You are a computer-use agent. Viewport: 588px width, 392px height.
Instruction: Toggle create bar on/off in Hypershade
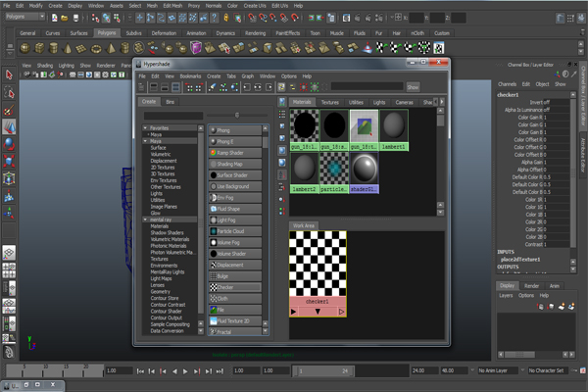point(141,87)
